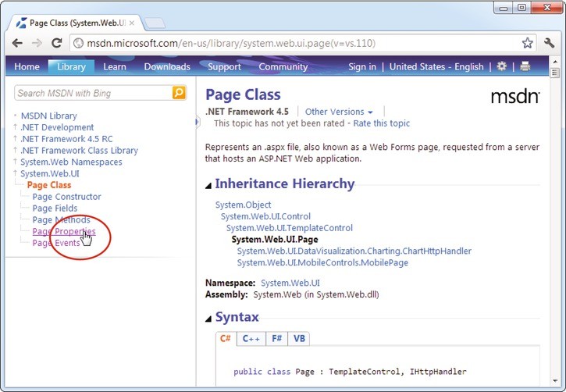Change locale via United States - English
Viewport: 566px width, 392px height.
pyautogui.click(x=436, y=67)
